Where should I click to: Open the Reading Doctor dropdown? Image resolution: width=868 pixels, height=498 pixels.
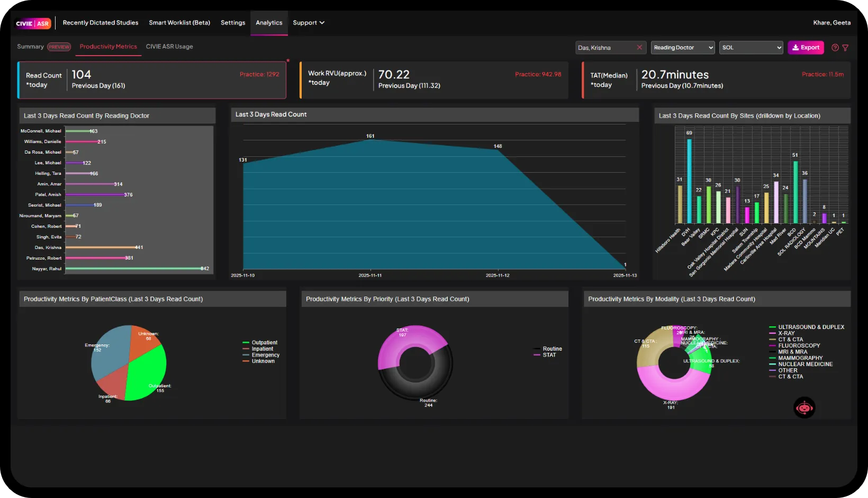point(682,48)
